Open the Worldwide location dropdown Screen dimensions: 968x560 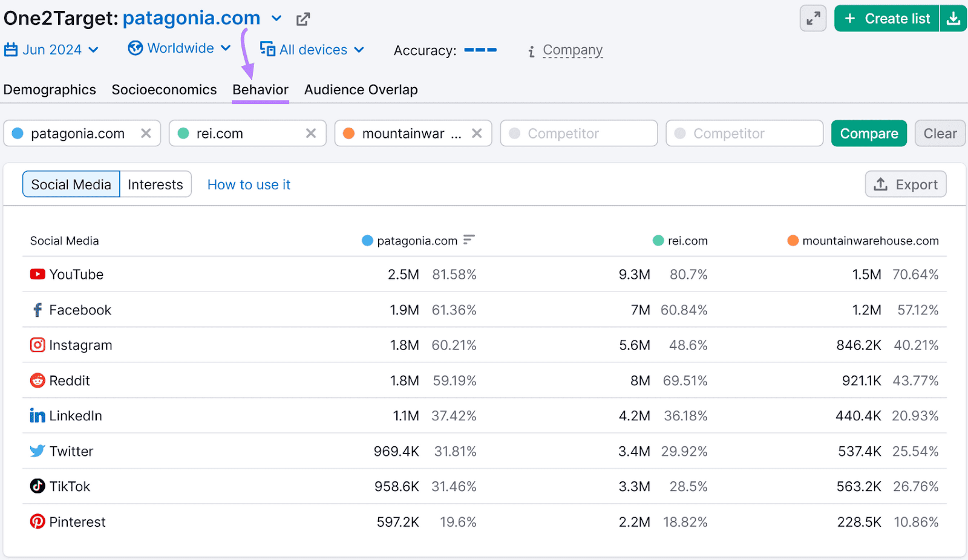click(180, 48)
